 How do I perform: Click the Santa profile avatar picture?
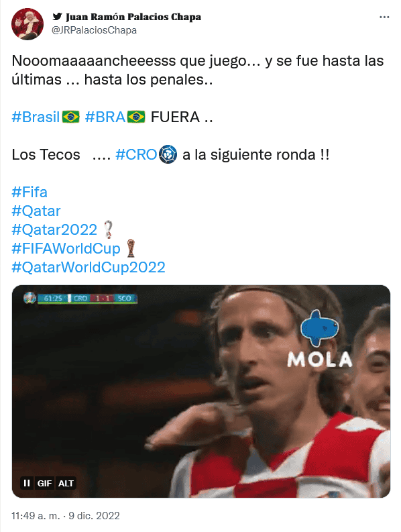tap(27, 24)
